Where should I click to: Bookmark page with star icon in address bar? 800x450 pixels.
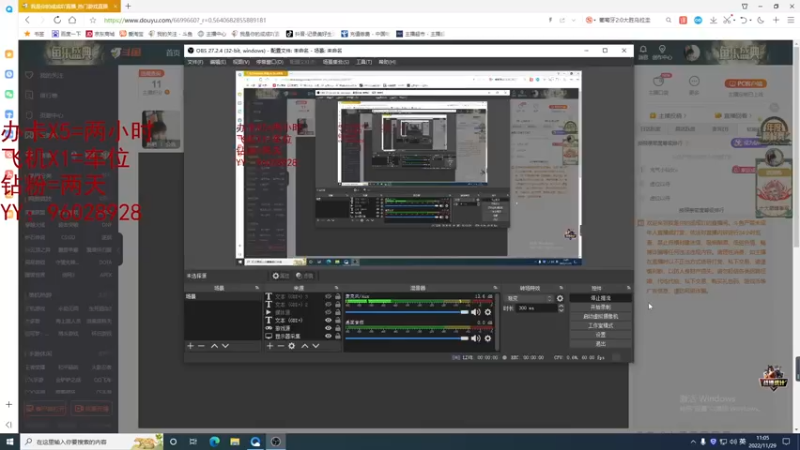coord(93,20)
